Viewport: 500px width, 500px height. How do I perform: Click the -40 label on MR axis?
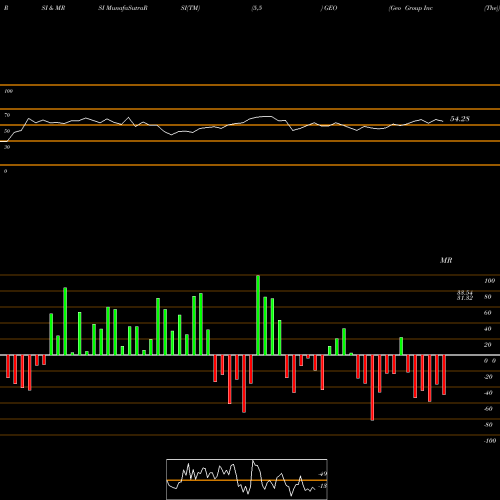tap(488, 393)
